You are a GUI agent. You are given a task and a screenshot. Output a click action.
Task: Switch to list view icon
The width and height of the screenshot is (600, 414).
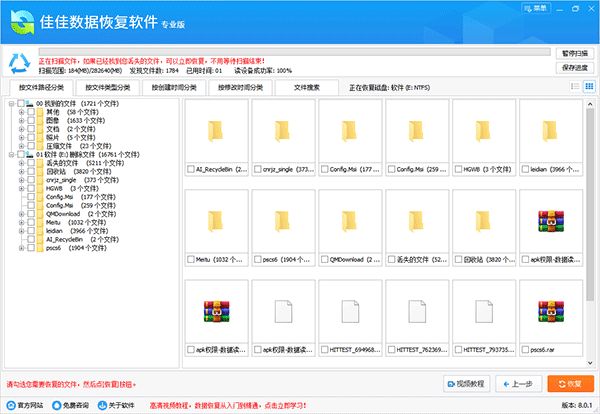[575, 86]
